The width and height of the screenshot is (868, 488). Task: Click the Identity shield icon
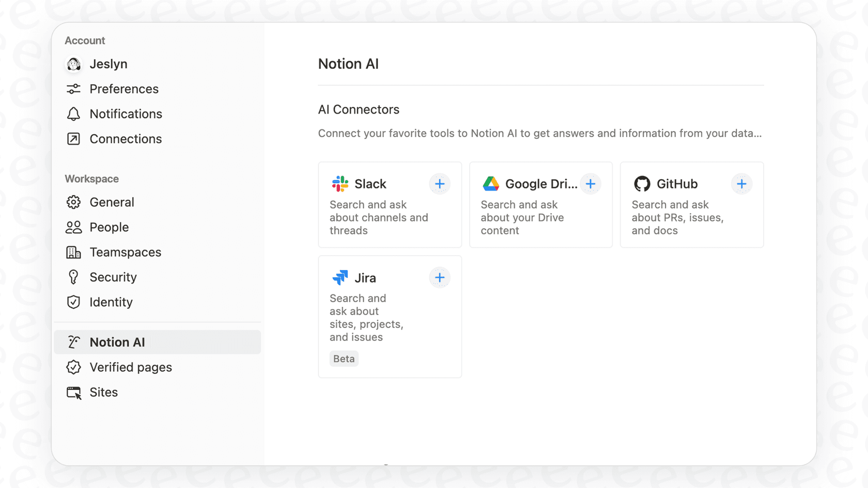(74, 302)
